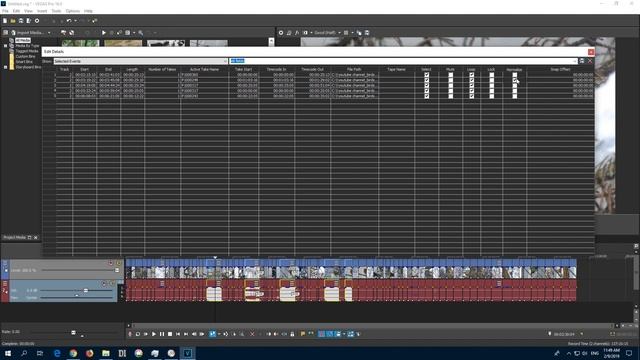Pause playback in transport bar
Image resolution: width=640 pixels, height=360 pixels.
162,334
